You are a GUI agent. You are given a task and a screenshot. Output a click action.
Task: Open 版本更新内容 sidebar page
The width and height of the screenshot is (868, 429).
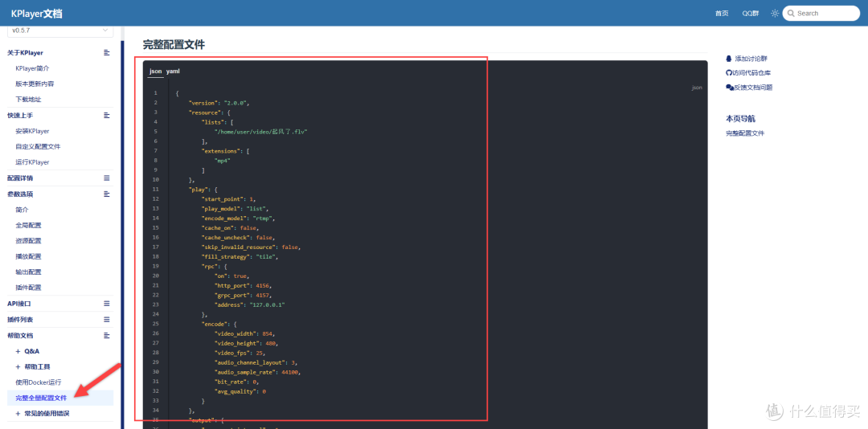click(35, 84)
